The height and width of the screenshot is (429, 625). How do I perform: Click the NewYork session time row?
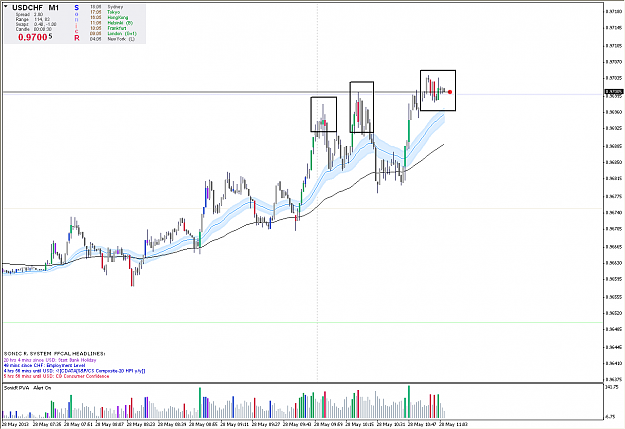point(112,39)
